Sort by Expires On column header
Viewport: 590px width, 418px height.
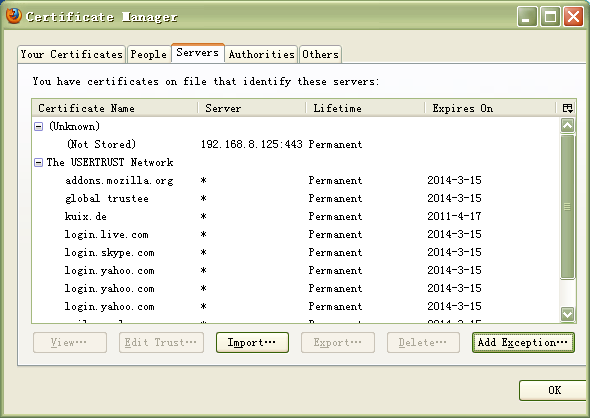[490, 108]
